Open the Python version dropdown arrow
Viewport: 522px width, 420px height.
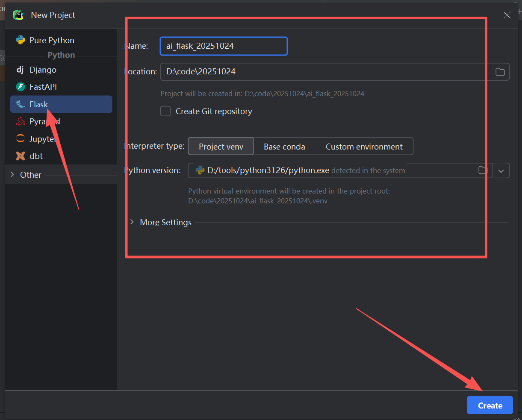[x=501, y=170]
